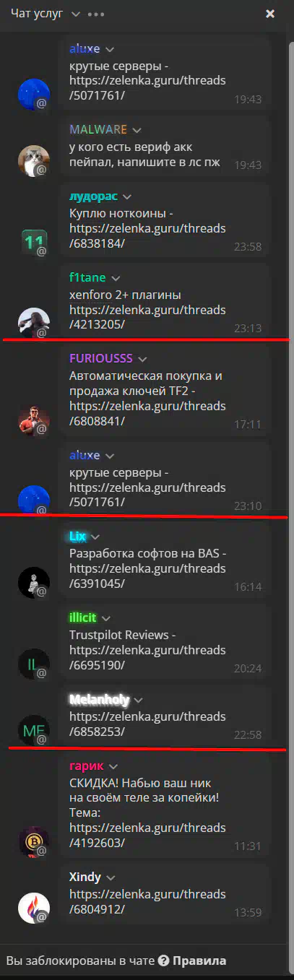Image resolution: width=294 pixels, height=980 pixels.
Task: Click the mention @ badge on f1tane's avatar
Action: pyautogui.click(x=42, y=332)
